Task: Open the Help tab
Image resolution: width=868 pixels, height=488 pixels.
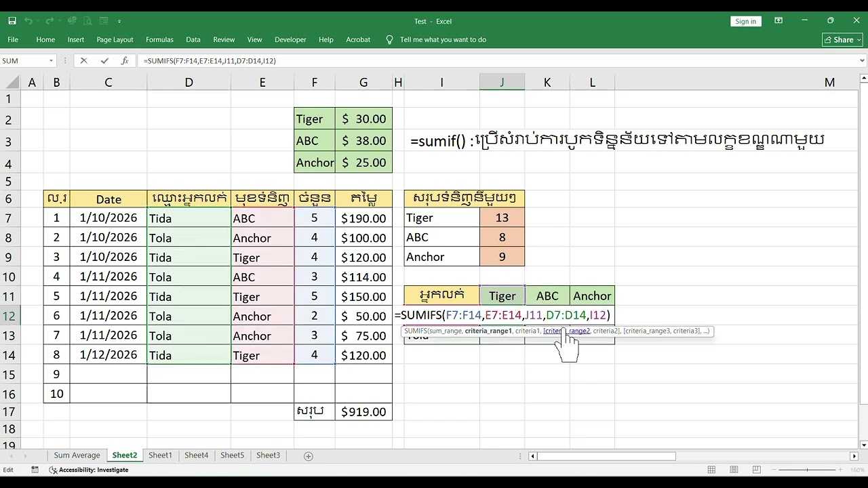Action: 326,39
